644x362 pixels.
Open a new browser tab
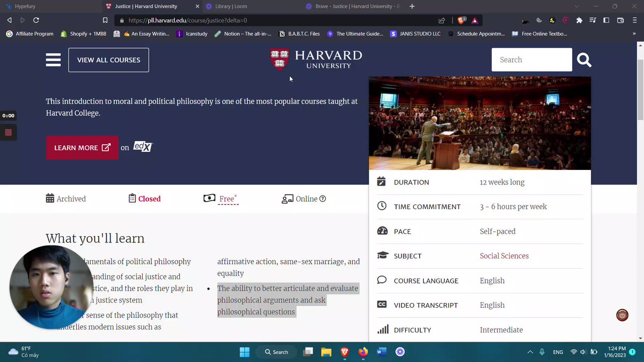pos(412,6)
